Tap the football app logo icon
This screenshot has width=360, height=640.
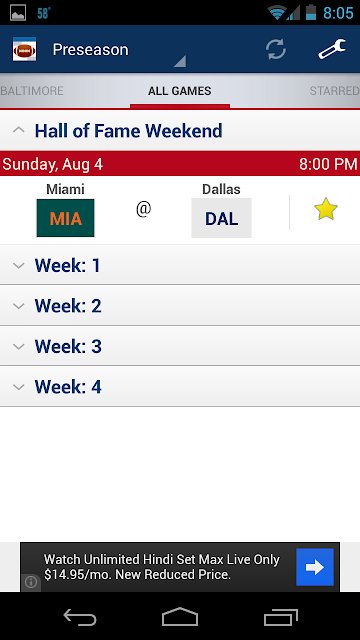(x=24, y=49)
